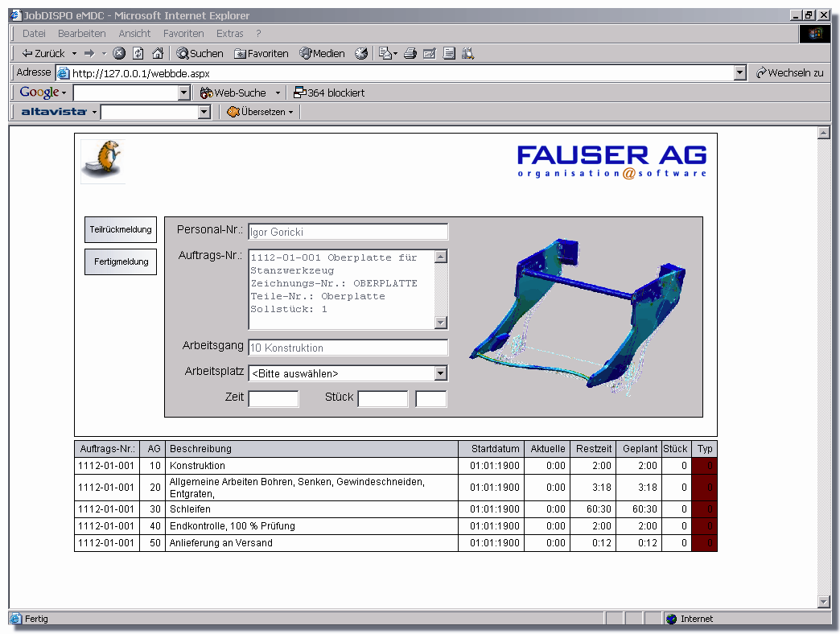Open the Google search box dropdown

[x=183, y=93]
